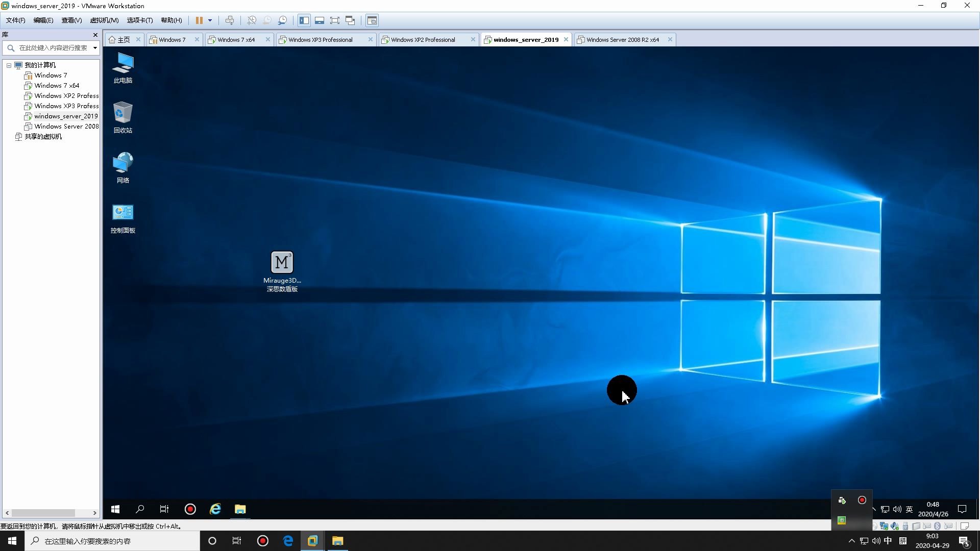
Task: Click Send Ctrl+Alt+Del toolbar icon
Action: tap(230, 20)
